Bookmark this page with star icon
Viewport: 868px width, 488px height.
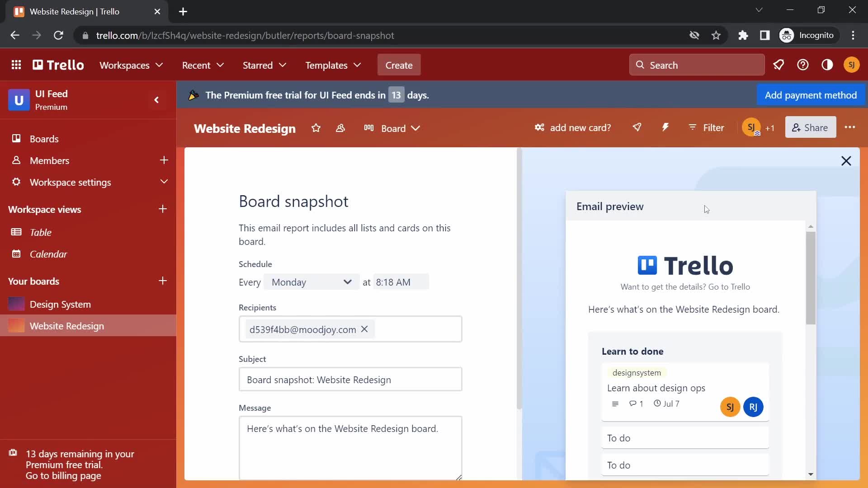(716, 35)
